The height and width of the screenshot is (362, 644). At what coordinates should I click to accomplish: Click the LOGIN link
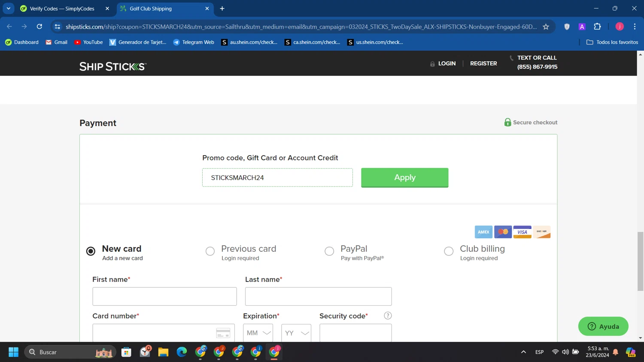[447, 63]
